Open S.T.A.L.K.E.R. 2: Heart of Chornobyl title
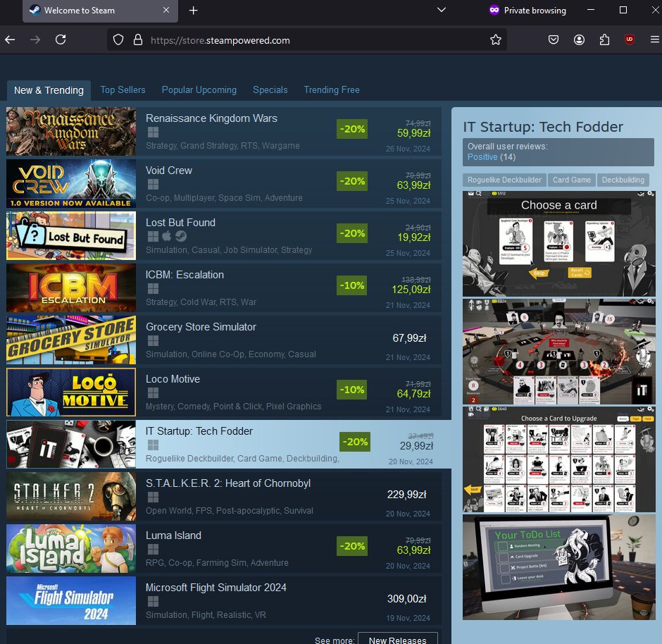662x644 pixels. [x=228, y=483]
